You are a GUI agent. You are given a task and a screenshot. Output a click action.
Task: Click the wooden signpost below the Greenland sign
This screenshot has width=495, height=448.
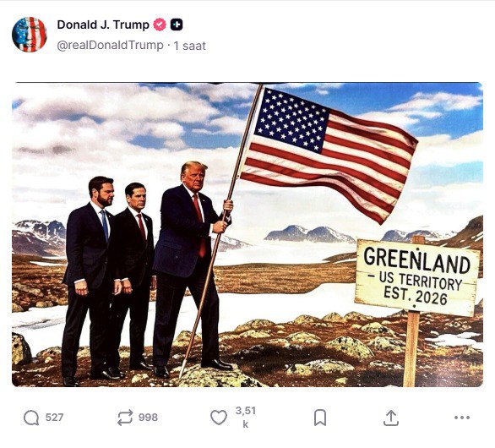point(411,349)
